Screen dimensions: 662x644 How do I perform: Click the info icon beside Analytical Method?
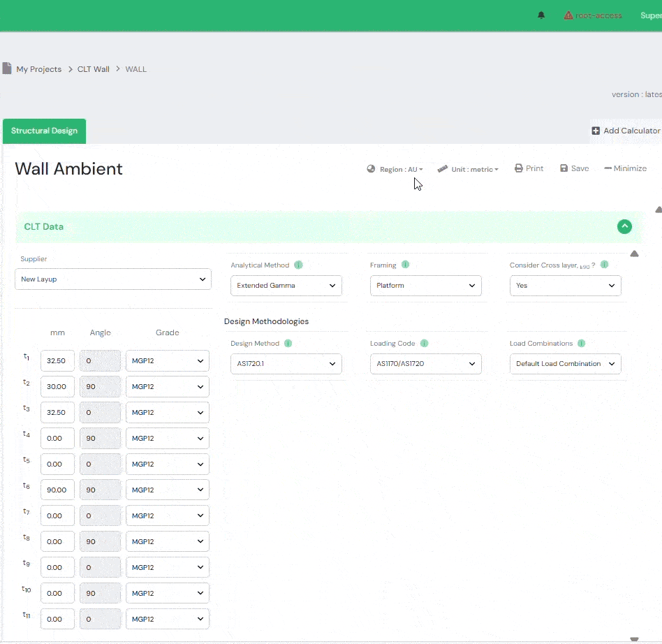click(298, 265)
